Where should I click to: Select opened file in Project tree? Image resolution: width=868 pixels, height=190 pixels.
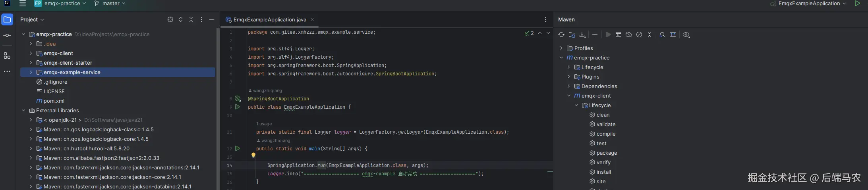(x=170, y=19)
